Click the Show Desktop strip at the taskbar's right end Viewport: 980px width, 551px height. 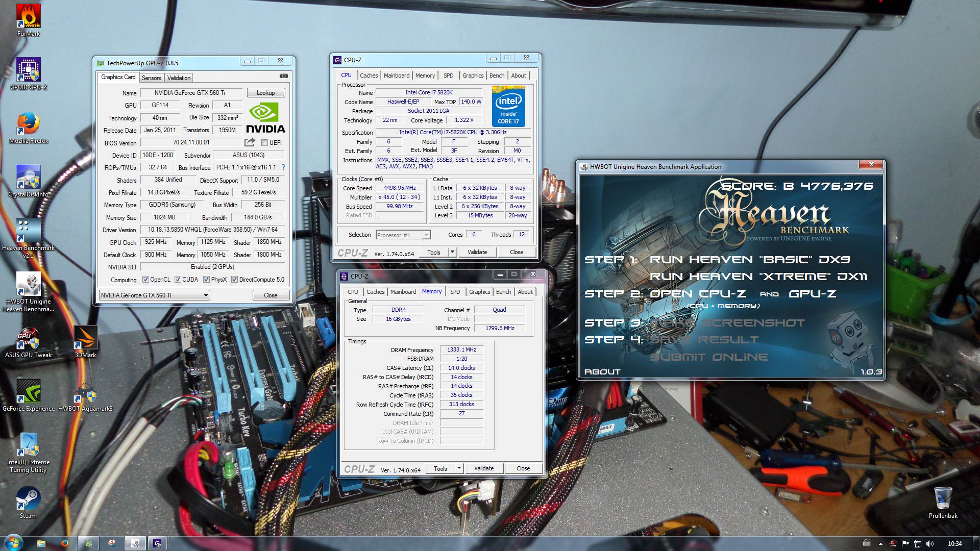coord(976,543)
